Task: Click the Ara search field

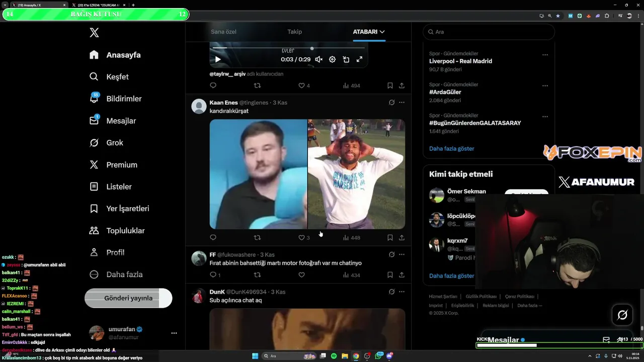Action: (489, 32)
